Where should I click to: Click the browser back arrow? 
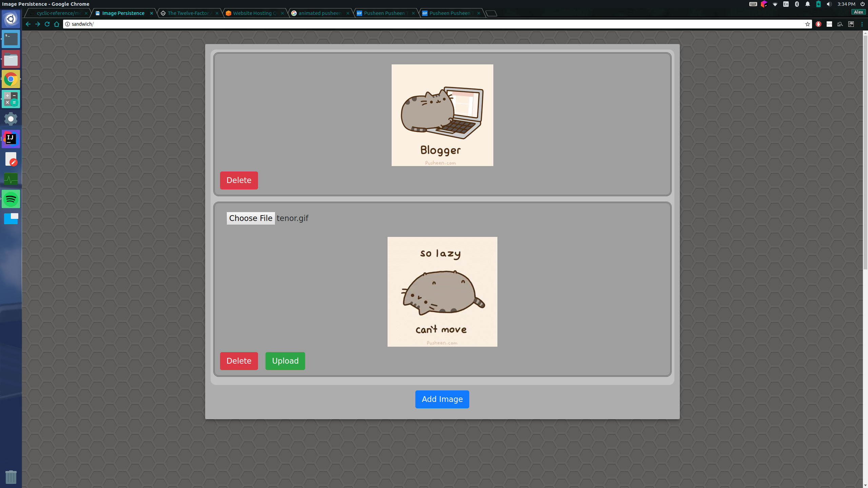28,24
